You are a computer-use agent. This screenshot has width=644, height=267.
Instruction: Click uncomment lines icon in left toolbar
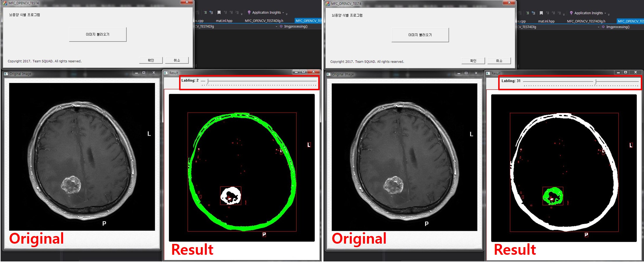pos(211,13)
